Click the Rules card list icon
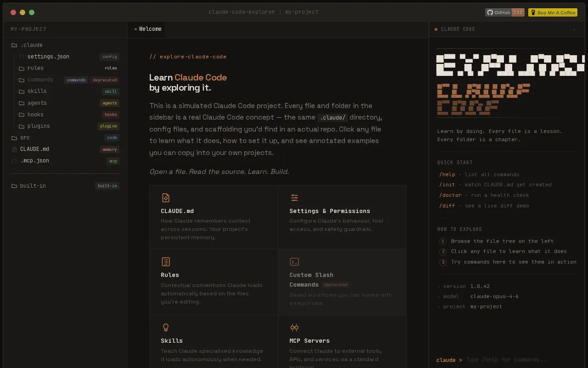This screenshot has width=588, height=368. (x=166, y=262)
